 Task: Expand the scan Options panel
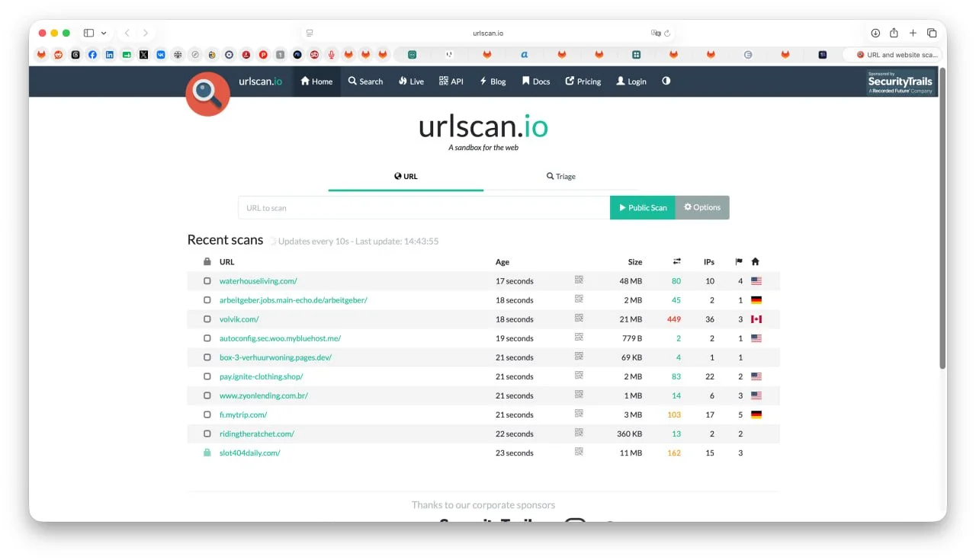click(702, 207)
